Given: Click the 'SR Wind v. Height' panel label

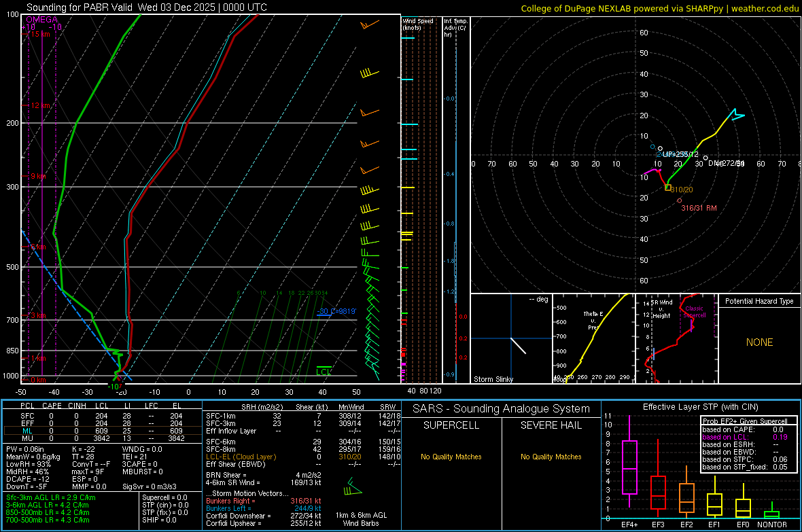Looking at the screenshot, I should pos(661,309).
